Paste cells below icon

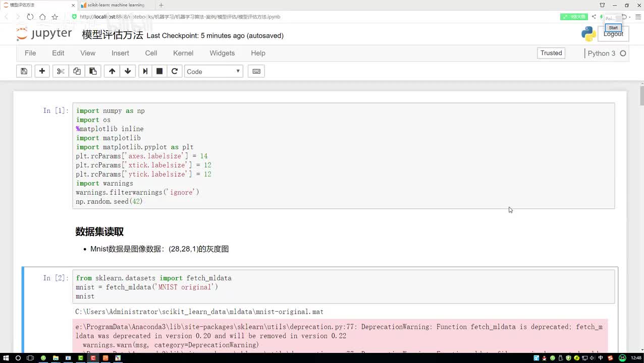pos(93,71)
